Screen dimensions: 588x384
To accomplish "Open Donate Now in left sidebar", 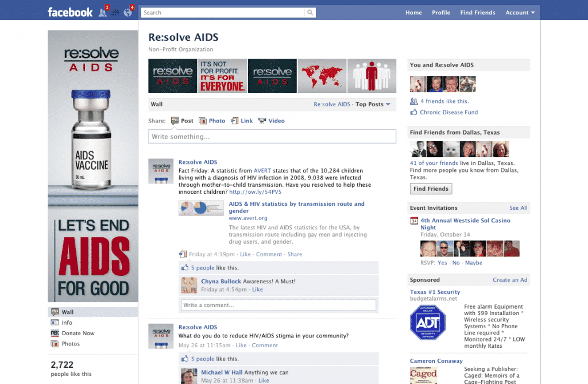I will [x=78, y=333].
